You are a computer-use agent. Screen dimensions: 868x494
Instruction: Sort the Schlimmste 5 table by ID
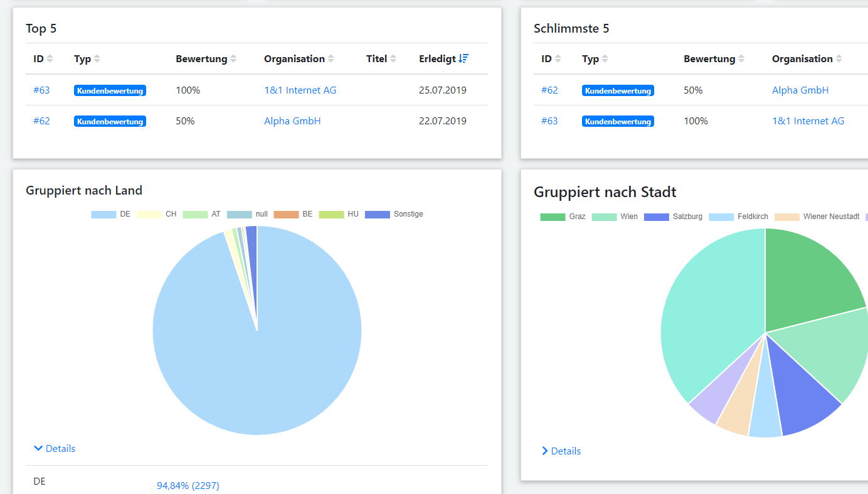pyautogui.click(x=551, y=59)
